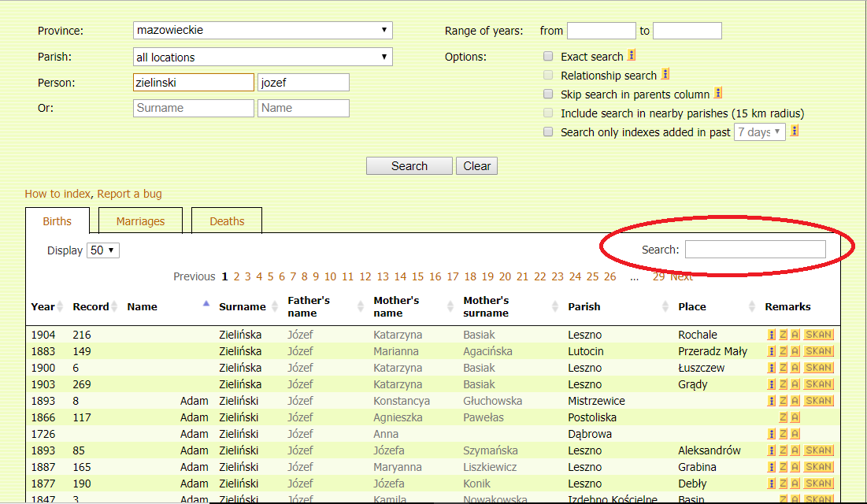Open the SKAN icon for the Aleksandrów record

click(818, 450)
